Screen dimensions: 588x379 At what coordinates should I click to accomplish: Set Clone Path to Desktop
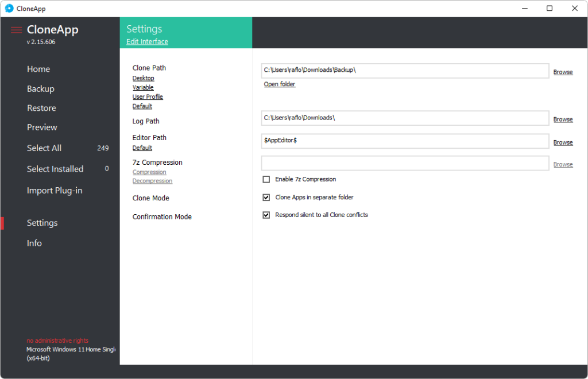click(x=143, y=78)
